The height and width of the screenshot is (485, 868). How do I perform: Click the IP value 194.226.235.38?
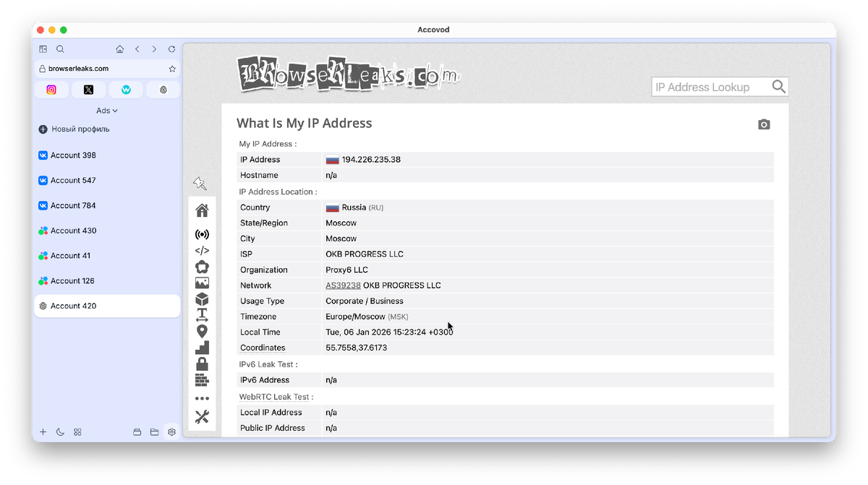(371, 160)
